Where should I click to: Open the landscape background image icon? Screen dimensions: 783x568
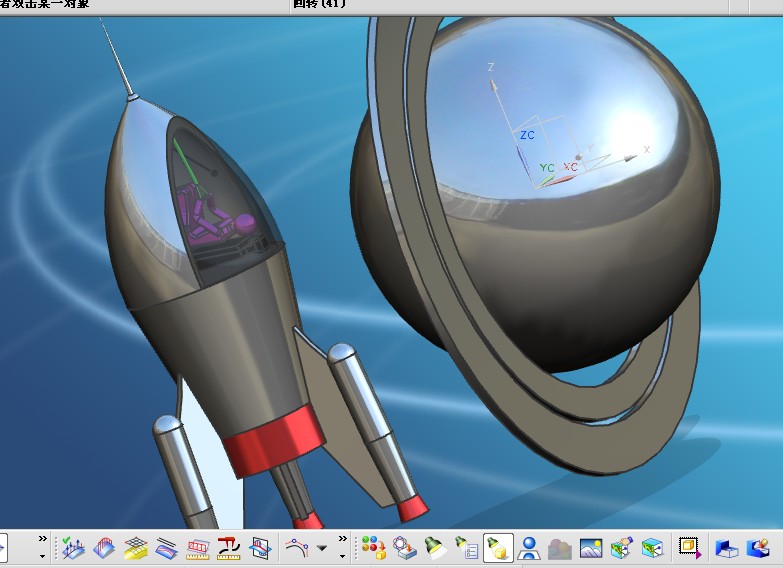(x=591, y=549)
